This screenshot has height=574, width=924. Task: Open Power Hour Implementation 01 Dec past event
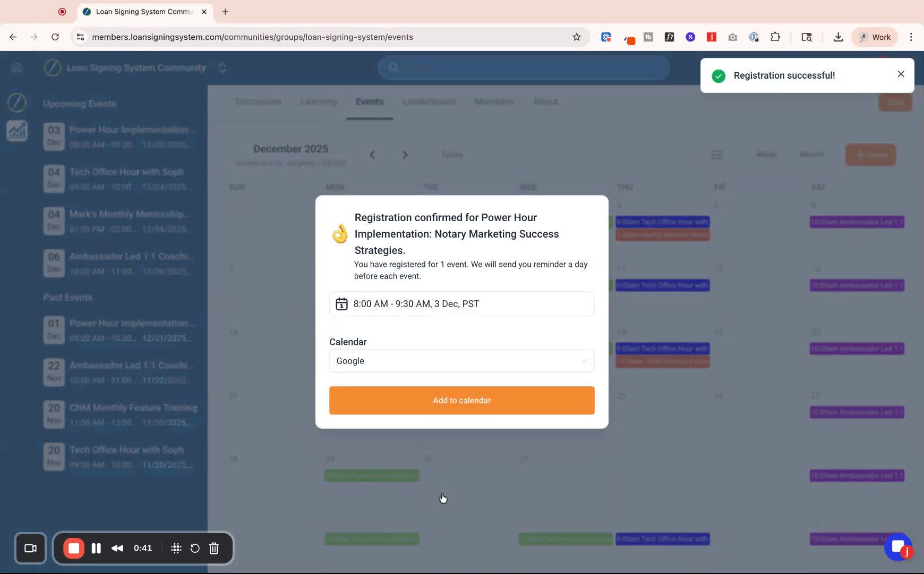pyautogui.click(x=120, y=330)
